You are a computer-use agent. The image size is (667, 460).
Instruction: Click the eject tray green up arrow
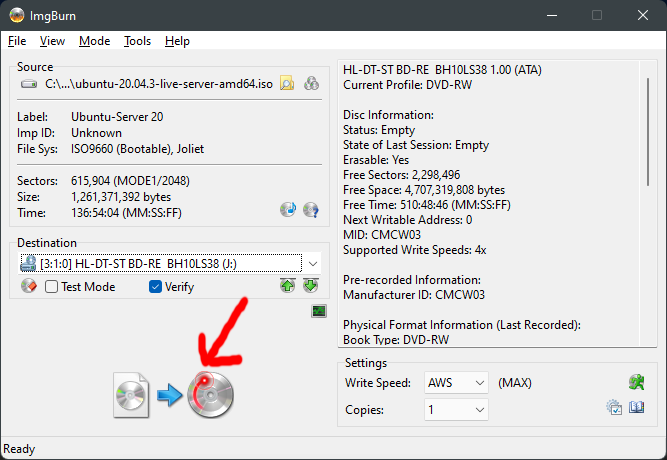tap(288, 286)
